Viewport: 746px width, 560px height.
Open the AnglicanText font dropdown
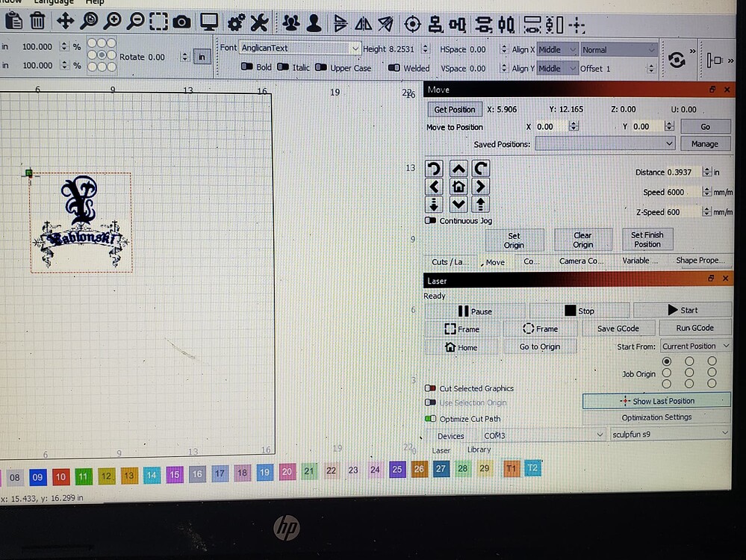[355, 47]
